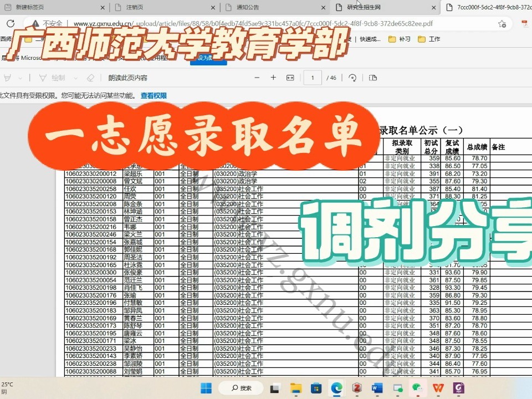This screenshot has width=532, height=399.
Task: Click 朗读此页内容 read aloud button
Action: [127, 78]
